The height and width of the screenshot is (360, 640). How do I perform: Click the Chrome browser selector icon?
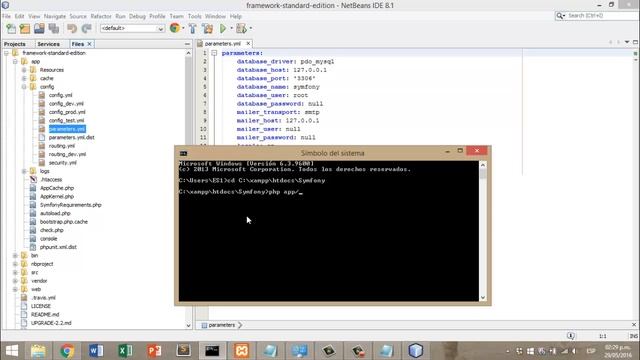pos(175,28)
